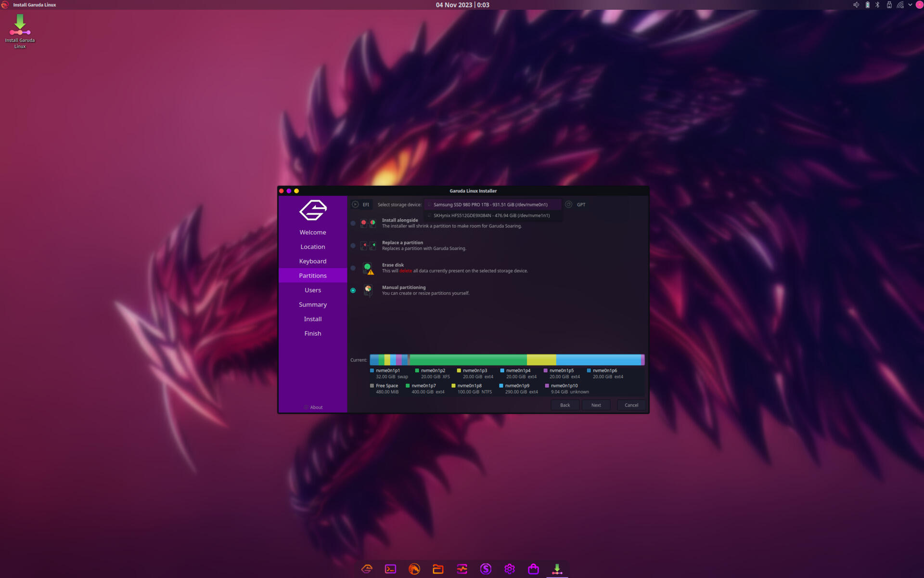Go to the Users step in sidebar

313,290
